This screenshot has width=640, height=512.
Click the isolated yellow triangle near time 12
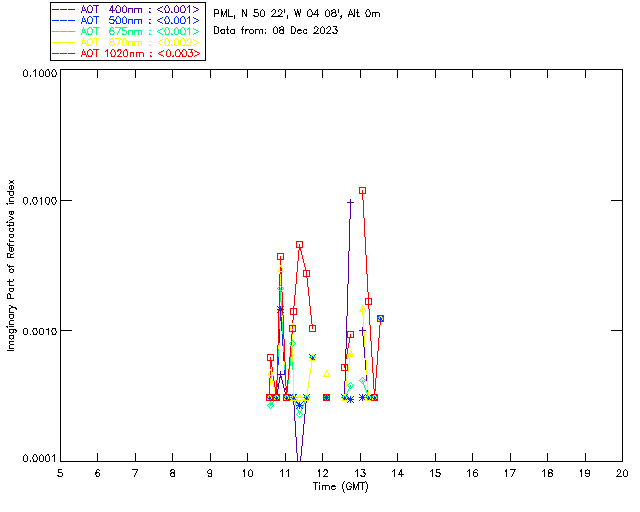click(327, 374)
